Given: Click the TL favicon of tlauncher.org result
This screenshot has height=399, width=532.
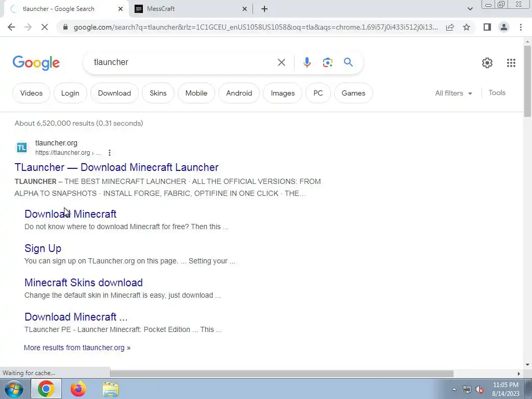Looking at the screenshot, I should pyautogui.click(x=22, y=148).
